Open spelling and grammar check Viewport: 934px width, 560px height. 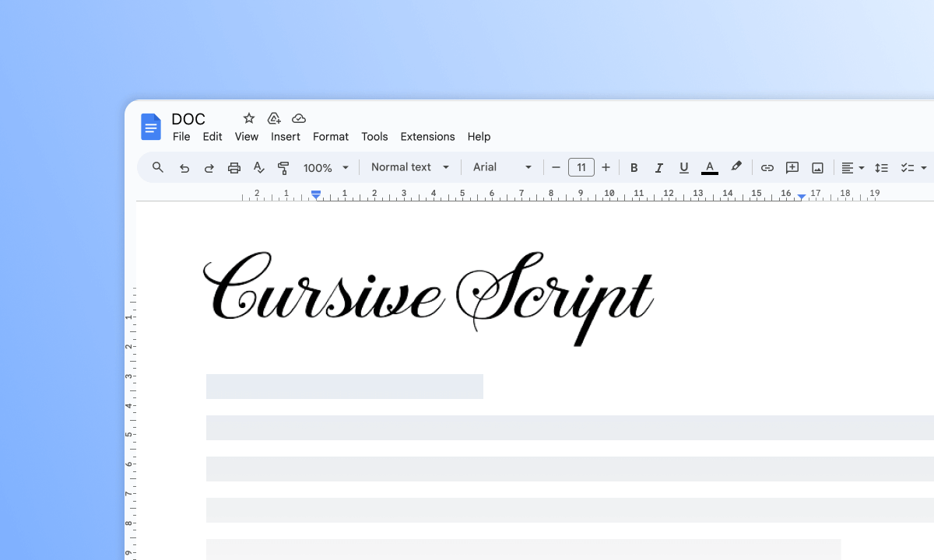point(259,167)
